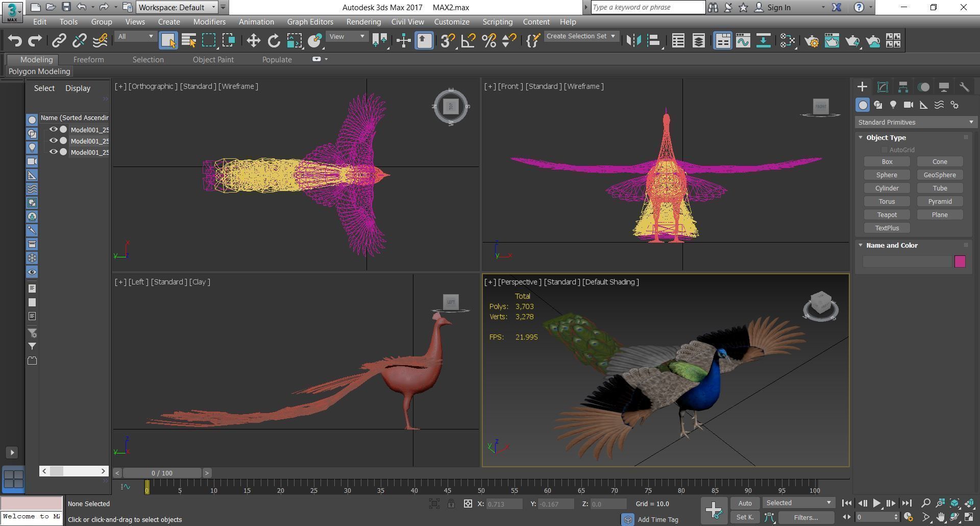The height and width of the screenshot is (526, 980).
Task: Select the Cameras category icon
Action: [909, 105]
